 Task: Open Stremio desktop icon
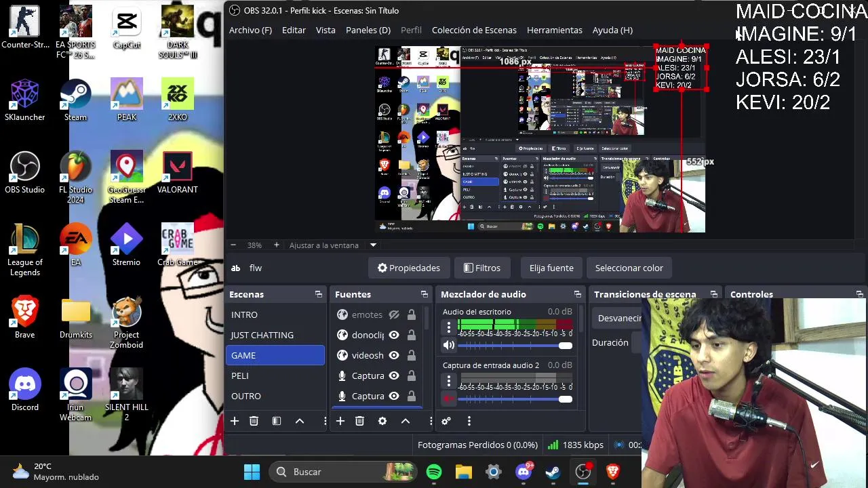pos(127,245)
